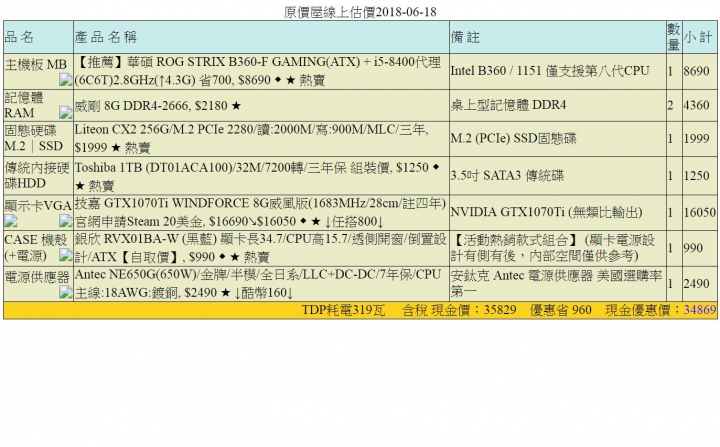
Task: Click the 含稅 現金價：35829 text
Action: [x=459, y=310]
